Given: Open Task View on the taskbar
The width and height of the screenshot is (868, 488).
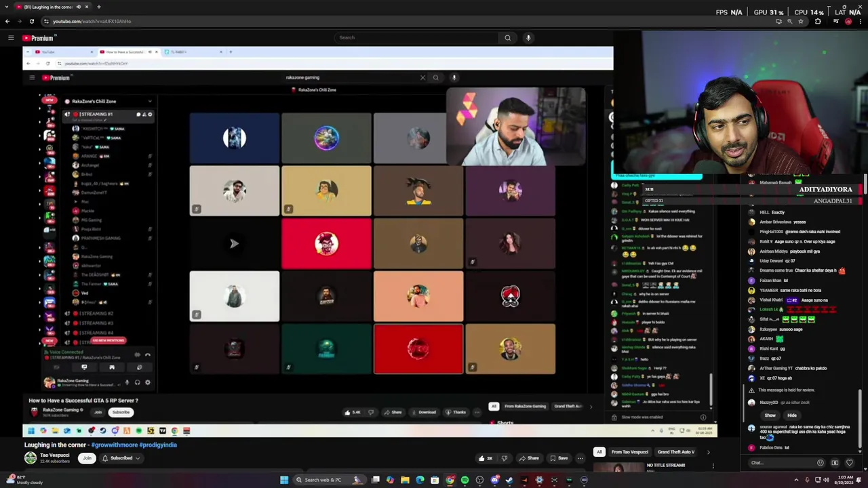Looking at the screenshot, I should 375,480.
